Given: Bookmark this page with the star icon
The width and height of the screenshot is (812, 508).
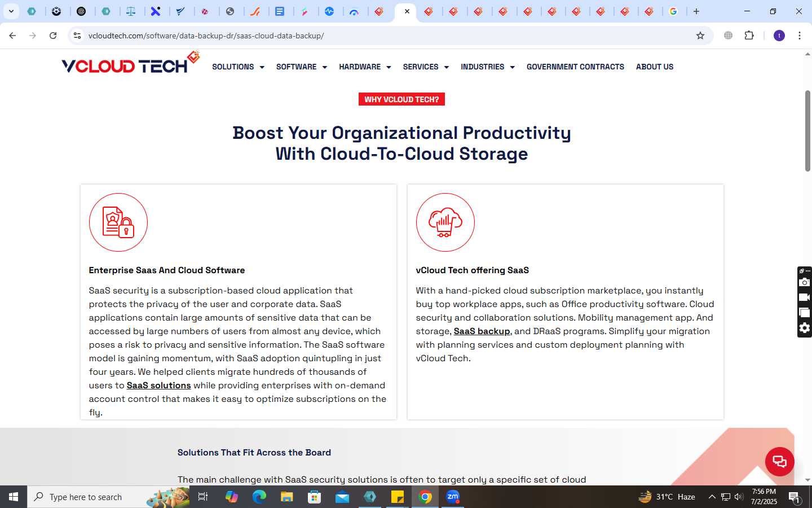Looking at the screenshot, I should (700, 36).
